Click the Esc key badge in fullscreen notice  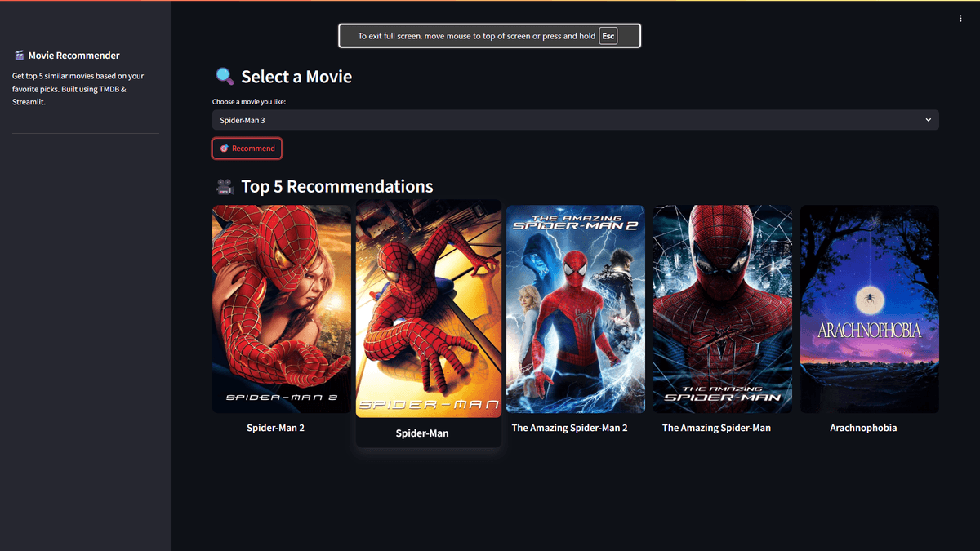[x=608, y=36]
